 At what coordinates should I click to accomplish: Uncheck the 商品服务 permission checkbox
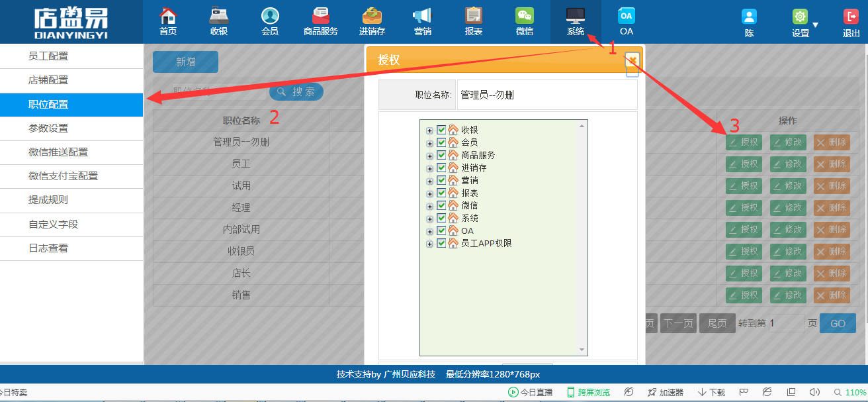click(x=441, y=155)
